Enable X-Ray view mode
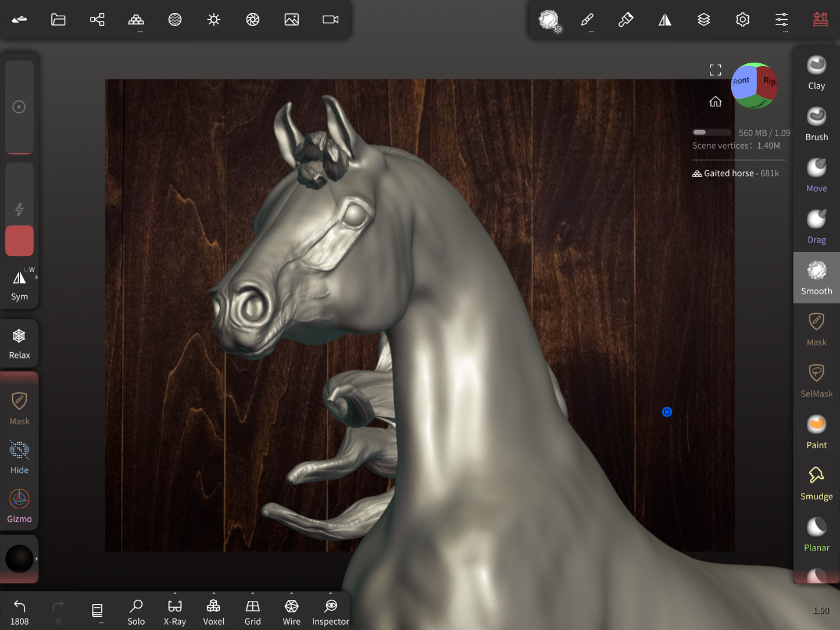Screen dimensions: 840x630 (174, 612)
